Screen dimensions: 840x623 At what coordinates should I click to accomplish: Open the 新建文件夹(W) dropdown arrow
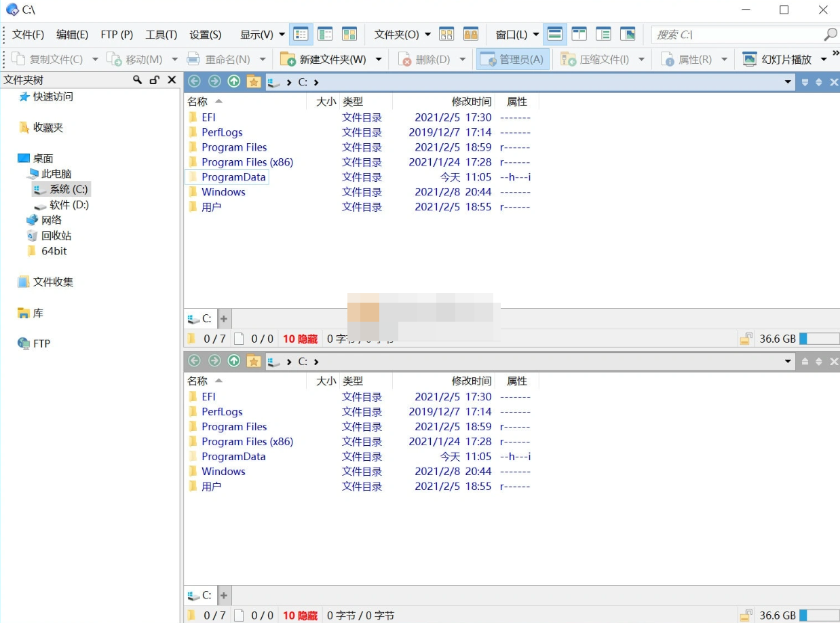point(378,59)
